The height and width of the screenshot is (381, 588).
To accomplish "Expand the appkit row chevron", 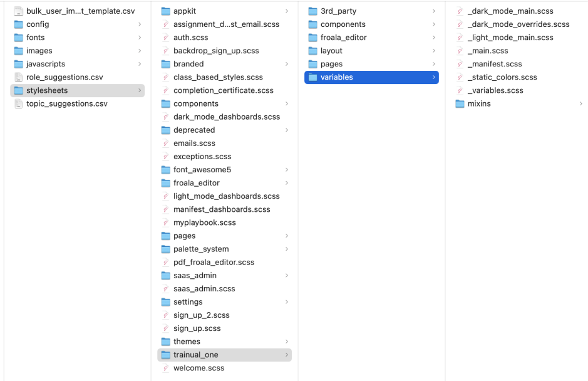I will click(x=287, y=11).
